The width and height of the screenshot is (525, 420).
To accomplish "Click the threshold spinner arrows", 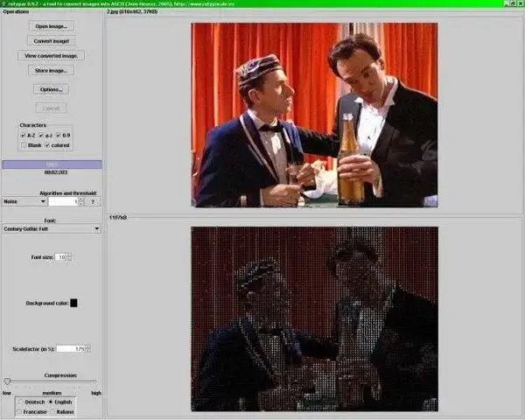I will tap(81, 201).
